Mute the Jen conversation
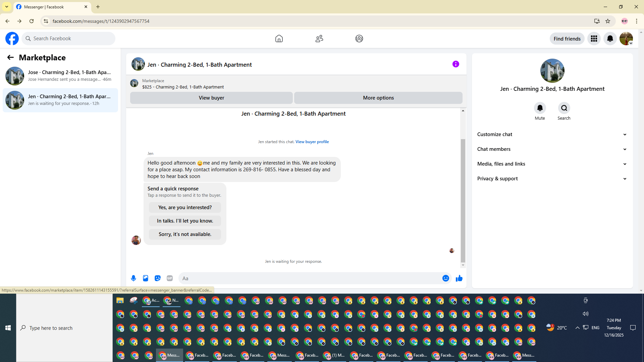644x362 pixels. 540,108
